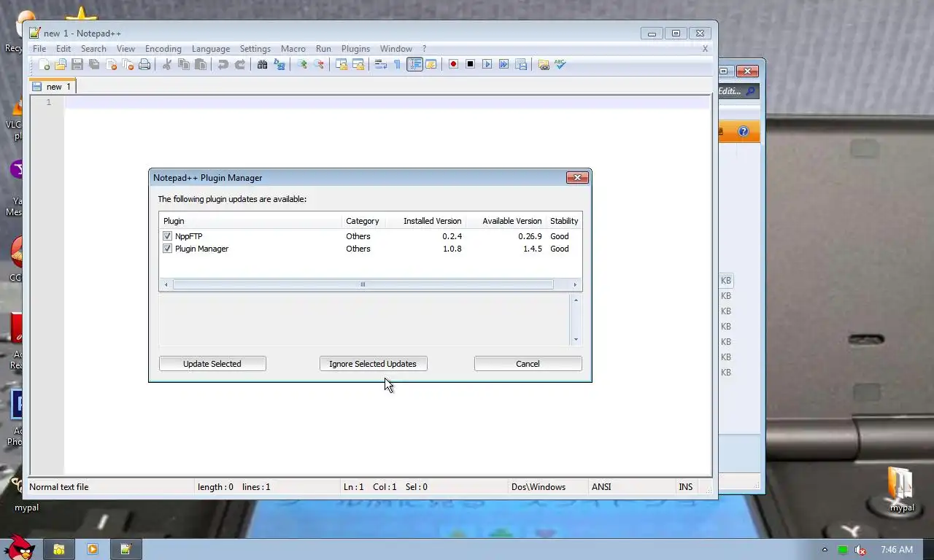Toggle synchronized vertical scrolling icon

pos(341,64)
